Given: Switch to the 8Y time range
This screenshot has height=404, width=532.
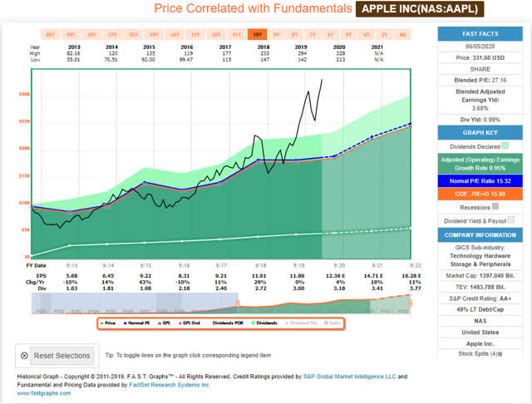Looking at the screenshot, I should point(294,35).
